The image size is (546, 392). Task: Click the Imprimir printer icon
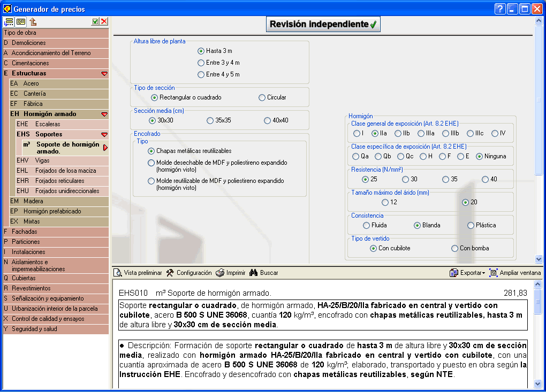tap(230, 273)
